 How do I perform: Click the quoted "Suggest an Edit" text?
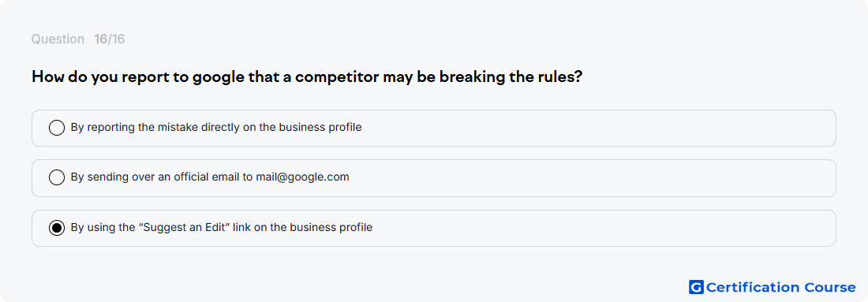coord(186,227)
